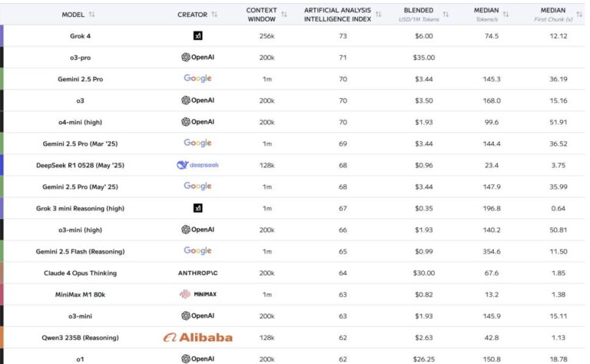The height and width of the screenshot is (364, 590).
Task: Click the Anthropic logo beside Claude 4 Opus
Action: pos(197,273)
